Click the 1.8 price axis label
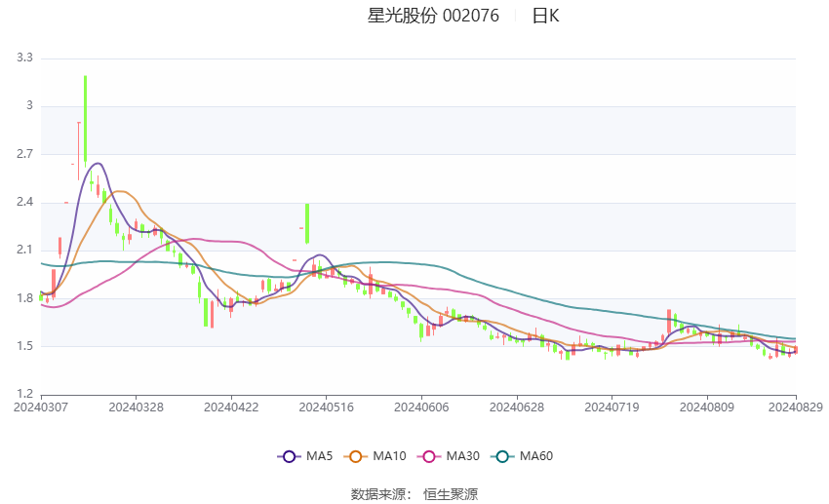 click(x=24, y=298)
